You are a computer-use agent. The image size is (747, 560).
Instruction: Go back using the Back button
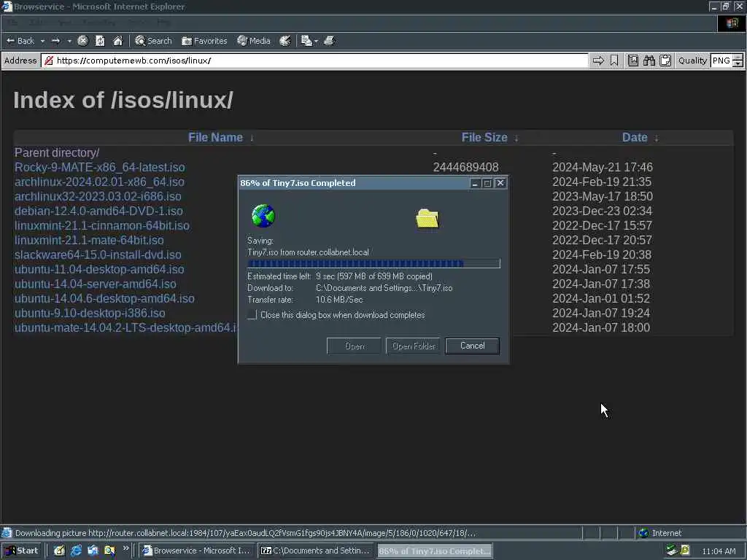tap(20, 41)
